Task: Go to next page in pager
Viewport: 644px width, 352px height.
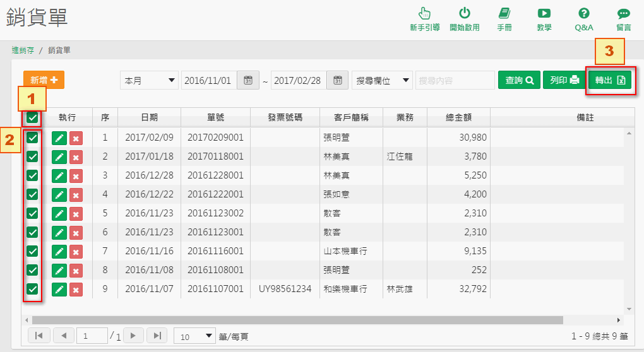Action: 133,336
